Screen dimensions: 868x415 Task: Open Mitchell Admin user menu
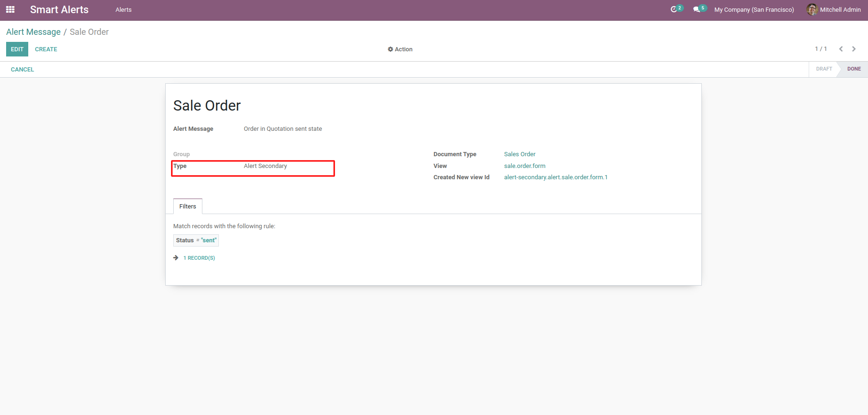click(834, 9)
